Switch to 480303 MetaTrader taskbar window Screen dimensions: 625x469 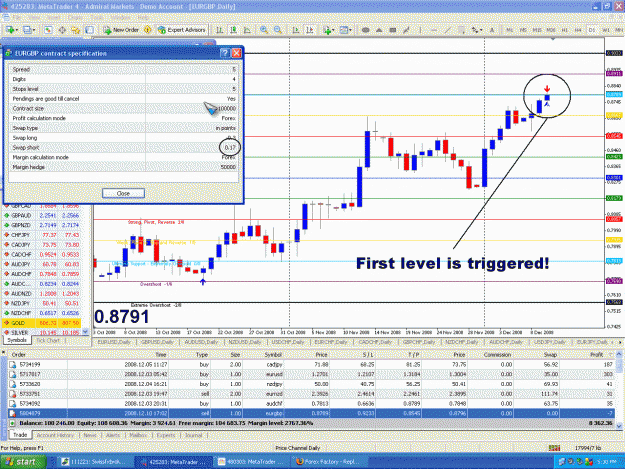252,462
